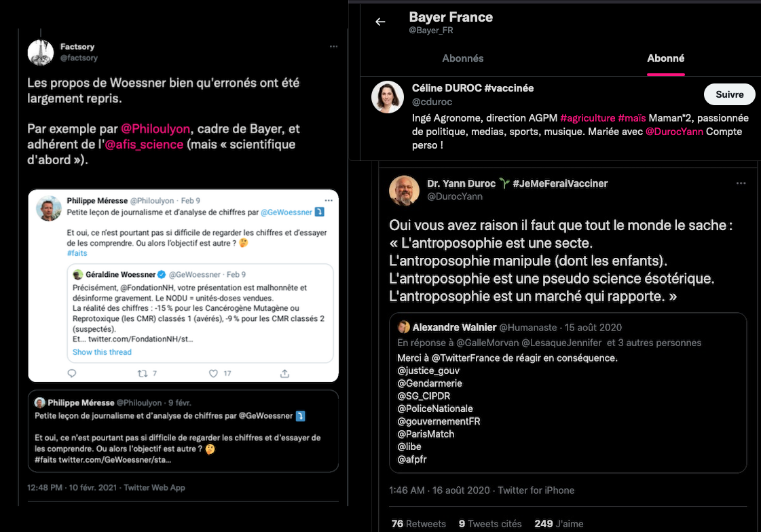
Task: Switch to the Abonnés tab
Action: click(x=463, y=58)
